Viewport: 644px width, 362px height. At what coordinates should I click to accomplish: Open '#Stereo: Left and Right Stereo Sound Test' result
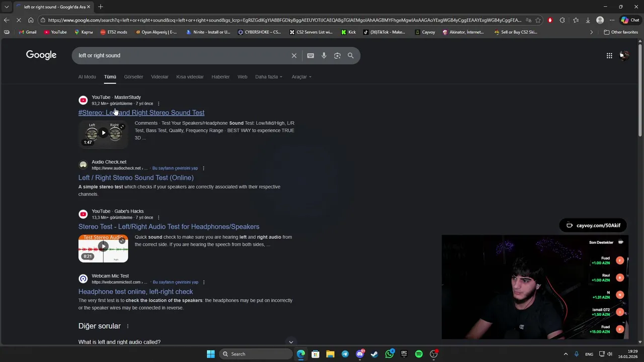141,113
